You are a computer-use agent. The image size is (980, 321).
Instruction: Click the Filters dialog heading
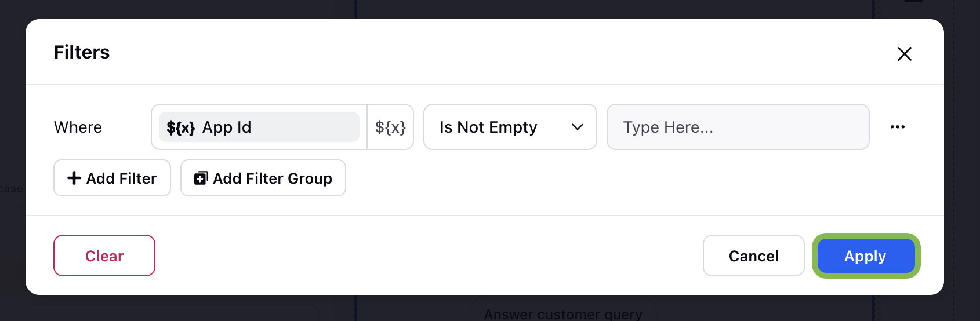pos(82,52)
